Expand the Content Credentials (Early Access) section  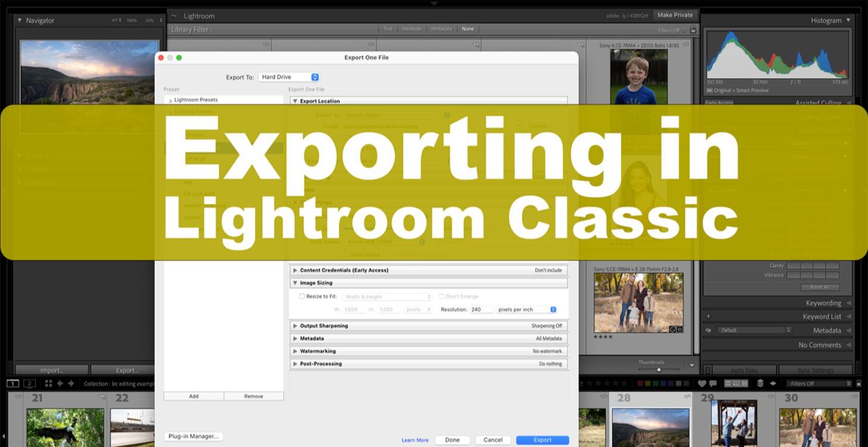(x=295, y=270)
